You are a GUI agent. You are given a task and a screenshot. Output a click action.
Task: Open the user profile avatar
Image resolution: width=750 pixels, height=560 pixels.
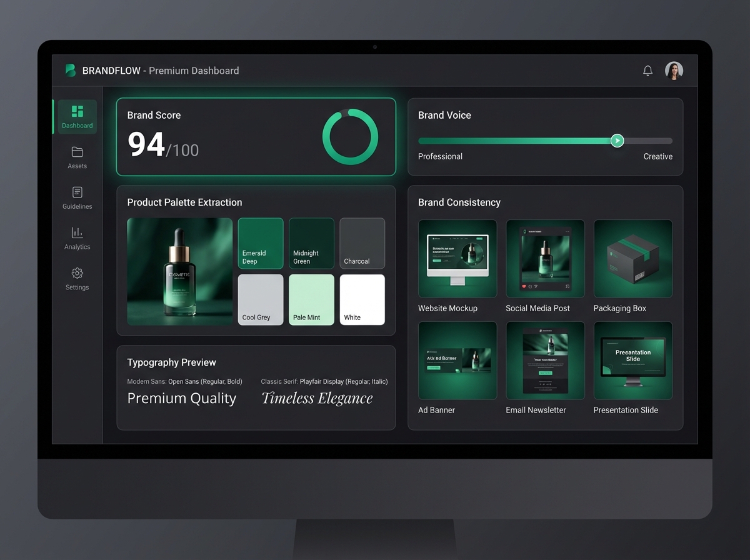[674, 71]
